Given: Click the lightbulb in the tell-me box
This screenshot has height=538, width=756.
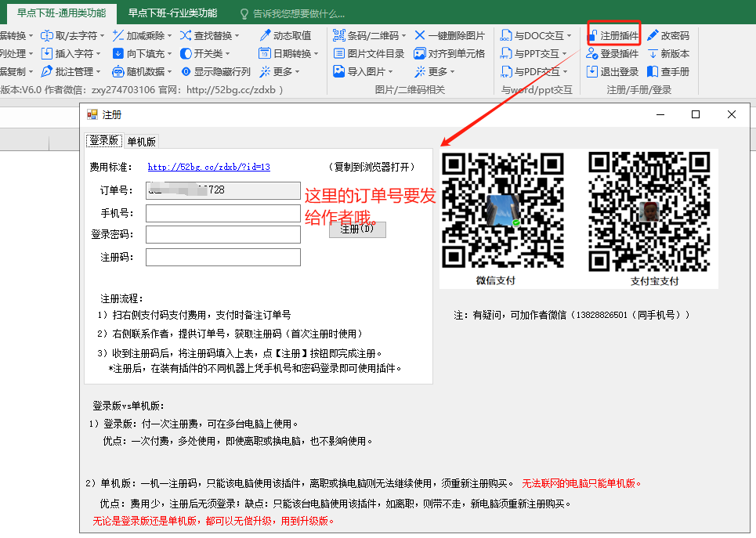Looking at the screenshot, I should pyautogui.click(x=244, y=13).
